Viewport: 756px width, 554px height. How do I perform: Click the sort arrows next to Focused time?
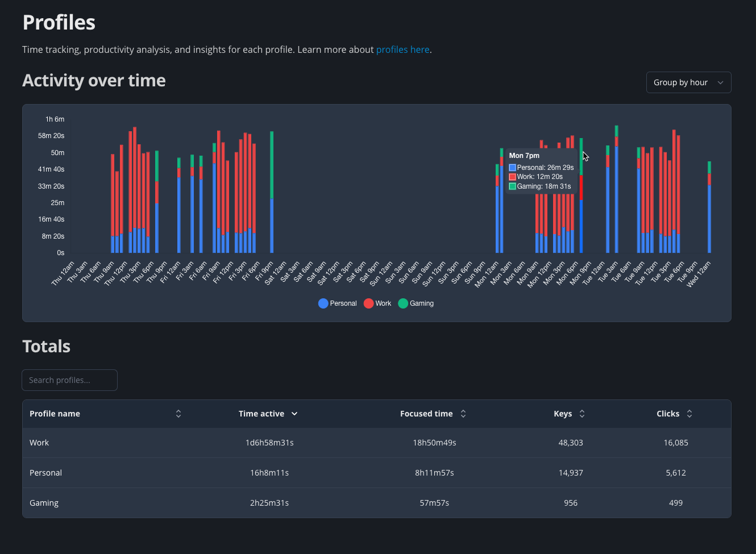point(463,414)
